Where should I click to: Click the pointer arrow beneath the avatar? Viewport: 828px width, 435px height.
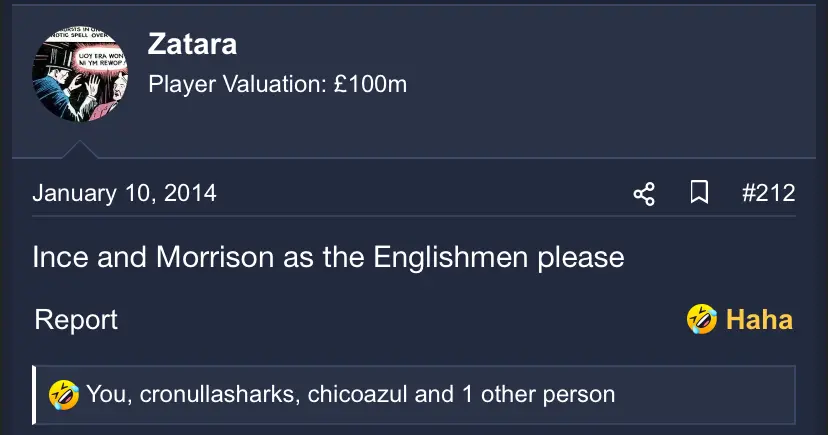coord(80,151)
